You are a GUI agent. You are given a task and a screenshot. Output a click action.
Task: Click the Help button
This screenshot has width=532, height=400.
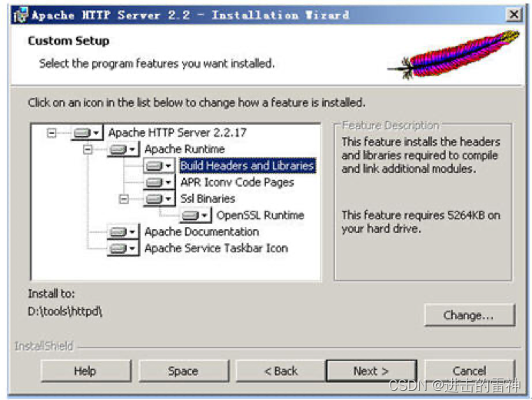pyautogui.click(x=86, y=371)
